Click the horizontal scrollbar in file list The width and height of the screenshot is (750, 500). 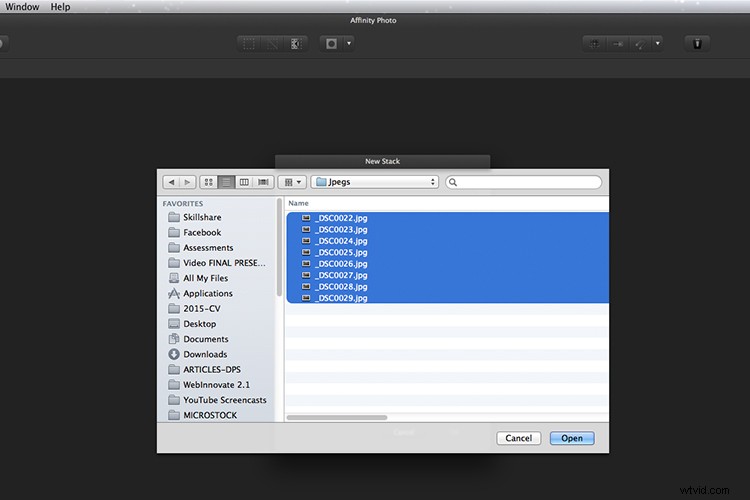point(338,417)
